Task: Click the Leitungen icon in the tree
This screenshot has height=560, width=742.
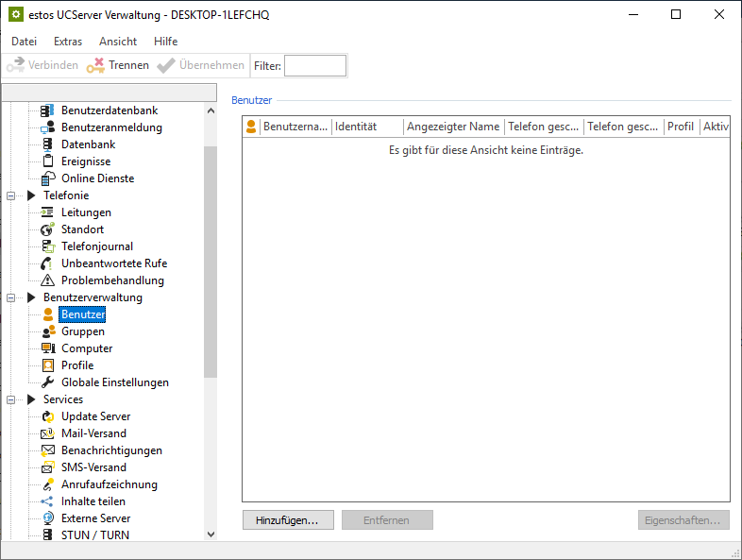Action: coord(48,212)
